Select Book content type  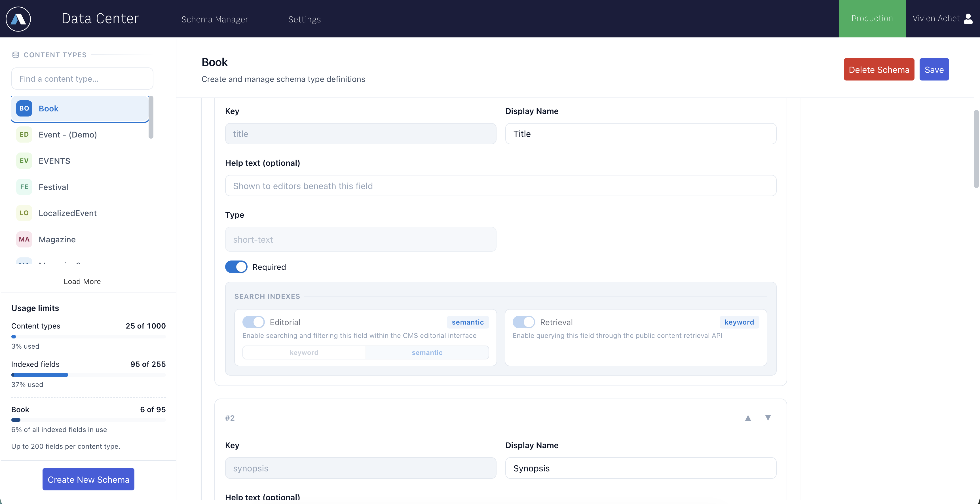80,109
